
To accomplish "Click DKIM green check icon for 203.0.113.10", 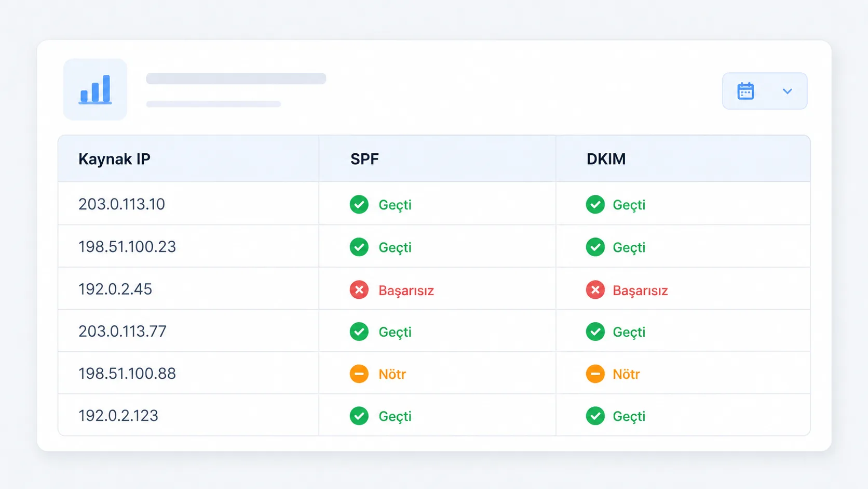I will 595,205.
